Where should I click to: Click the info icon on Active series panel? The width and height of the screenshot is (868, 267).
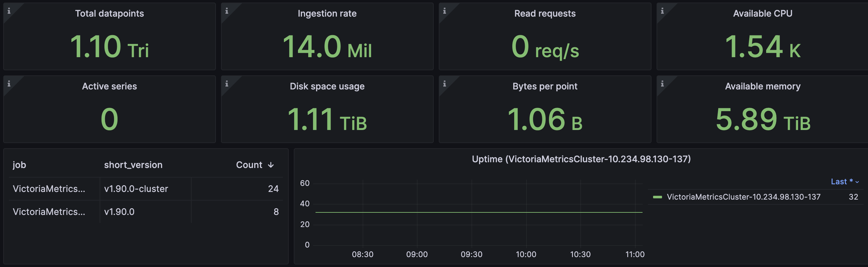point(9,84)
